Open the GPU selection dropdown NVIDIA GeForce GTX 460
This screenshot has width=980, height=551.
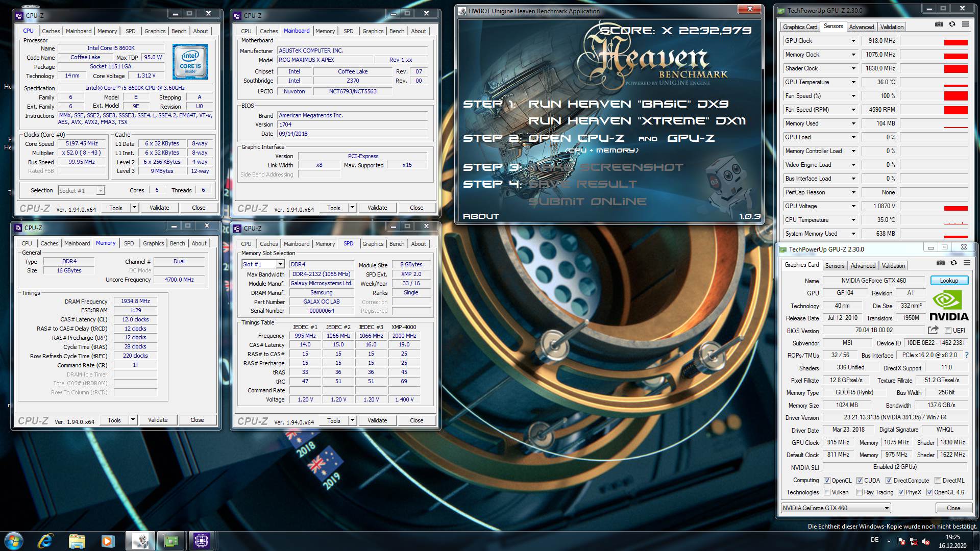pyautogui.click(x=836, y=508)
